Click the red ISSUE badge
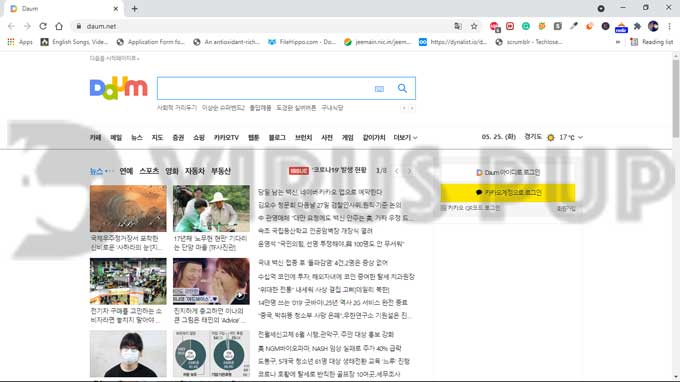Viewport: 680px width, 382px height. pos(299,171)
